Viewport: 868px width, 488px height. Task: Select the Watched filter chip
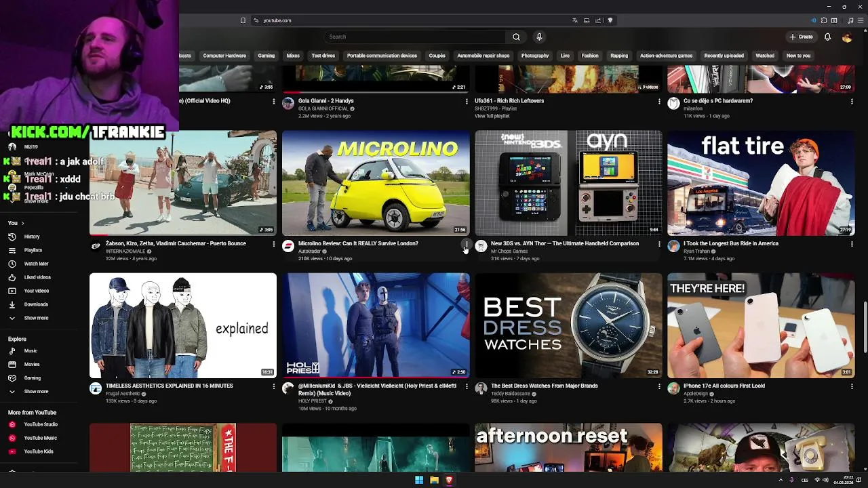pos(765,56)
